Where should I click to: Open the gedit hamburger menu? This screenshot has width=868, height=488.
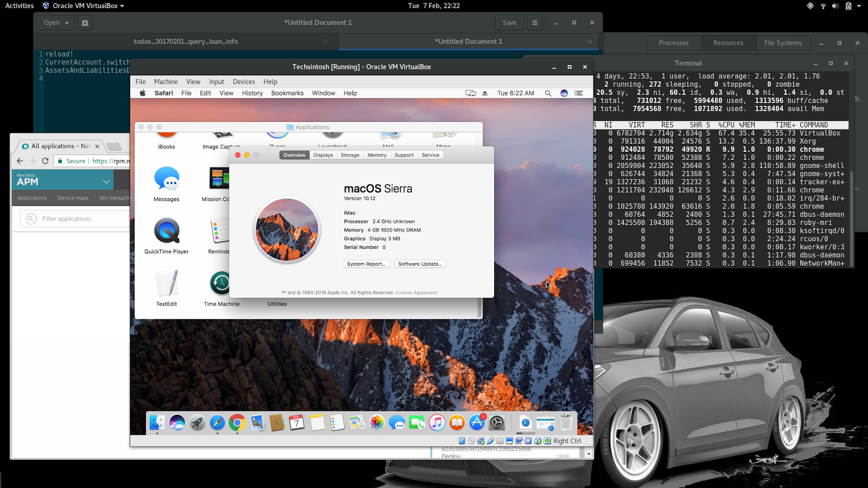pos(534,23)
